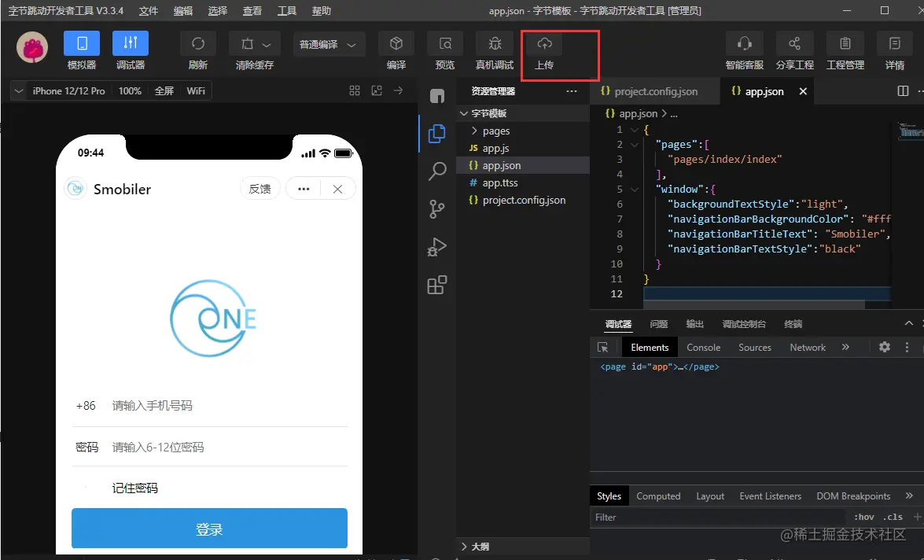Click the 分享工程 share project icon

[x=794, y=43]
